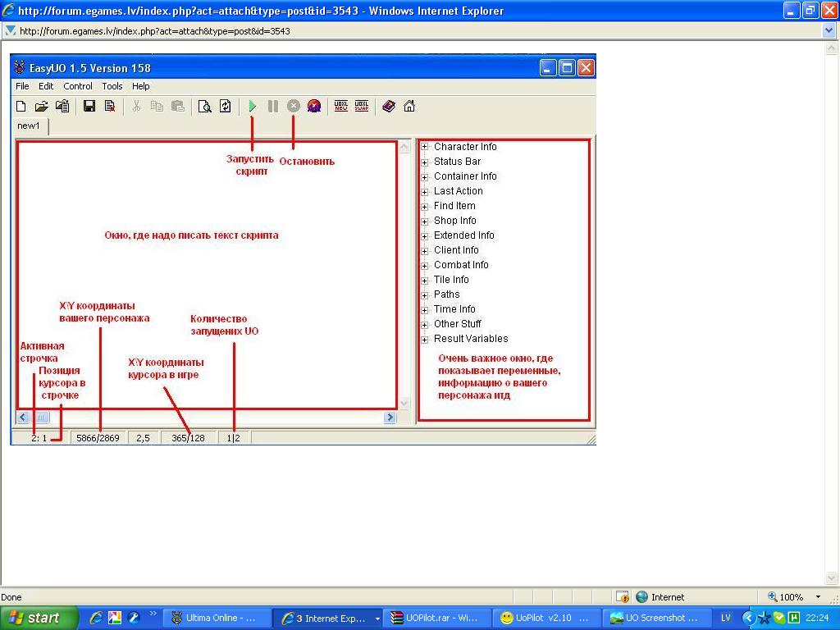Click the Save As icon beside the floppy disk
Screen dimensions: 840x630
(110, 106)
